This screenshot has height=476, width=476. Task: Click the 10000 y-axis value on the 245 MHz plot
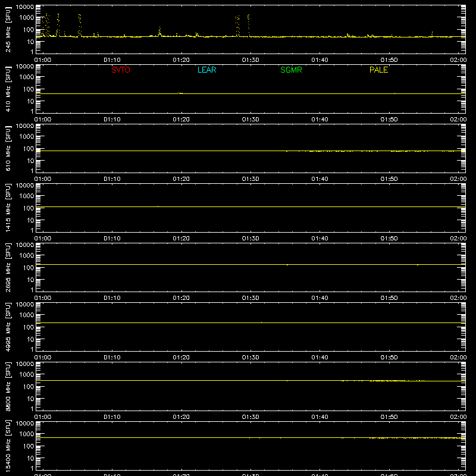(25, 7)
